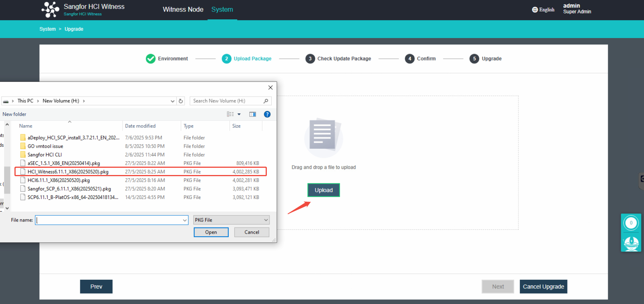
Task: Click the HCI6.11.1_X86(20250520).pkg file icon
Action: click(x=23, y=180)
